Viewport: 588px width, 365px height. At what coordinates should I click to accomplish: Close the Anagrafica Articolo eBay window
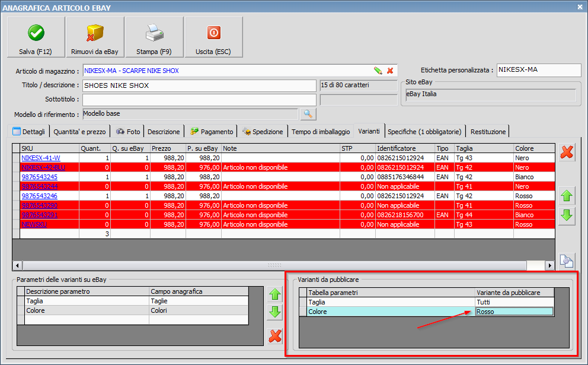point(580,7)
